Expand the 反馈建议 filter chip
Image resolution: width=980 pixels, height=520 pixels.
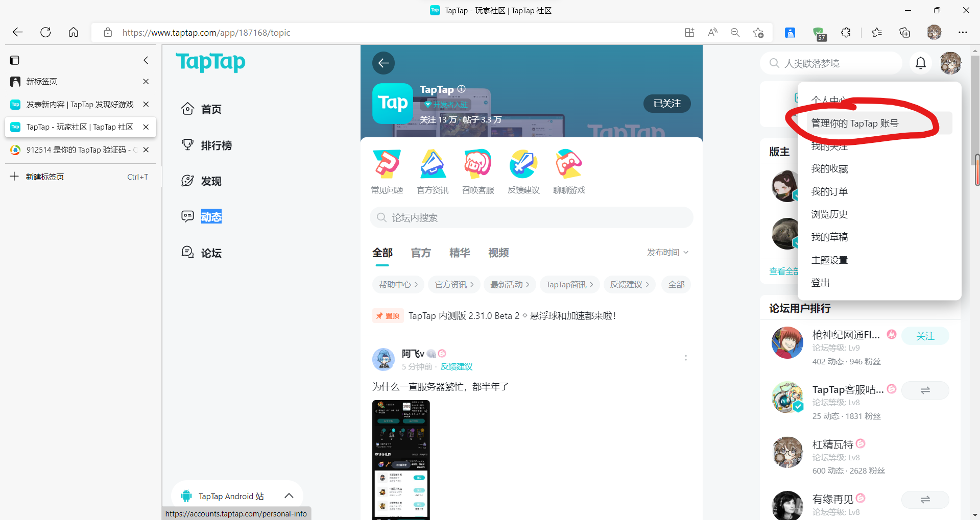click(630, 285)
